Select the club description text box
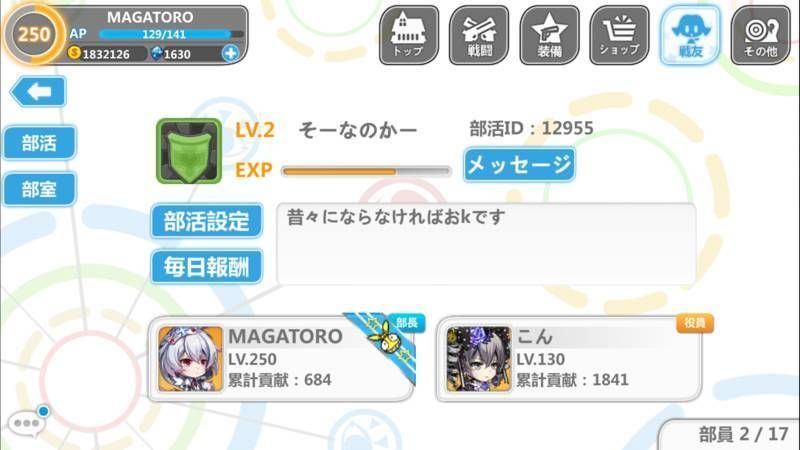 point(486,244)
